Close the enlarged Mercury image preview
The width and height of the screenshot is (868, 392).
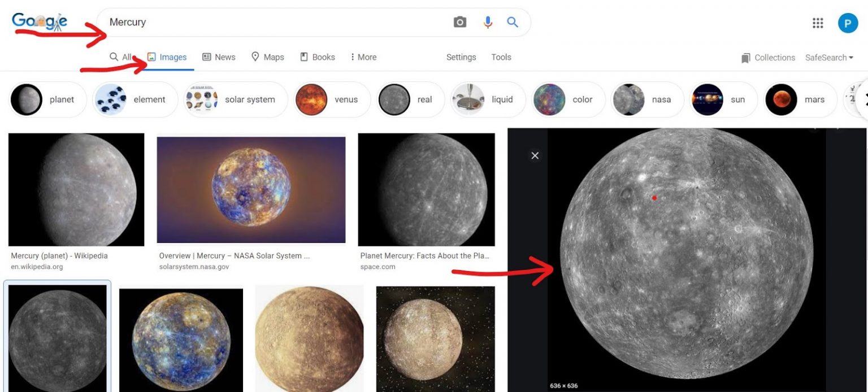click(x=535, y=155)
